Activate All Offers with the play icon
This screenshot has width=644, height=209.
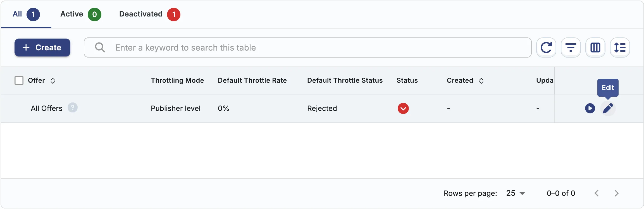coord(590,108)
